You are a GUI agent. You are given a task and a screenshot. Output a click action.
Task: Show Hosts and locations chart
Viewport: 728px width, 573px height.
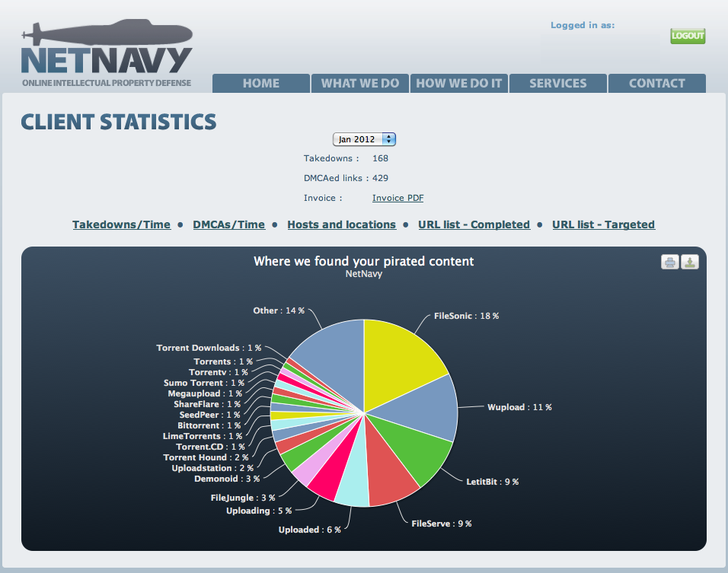(x=342, y=224)
